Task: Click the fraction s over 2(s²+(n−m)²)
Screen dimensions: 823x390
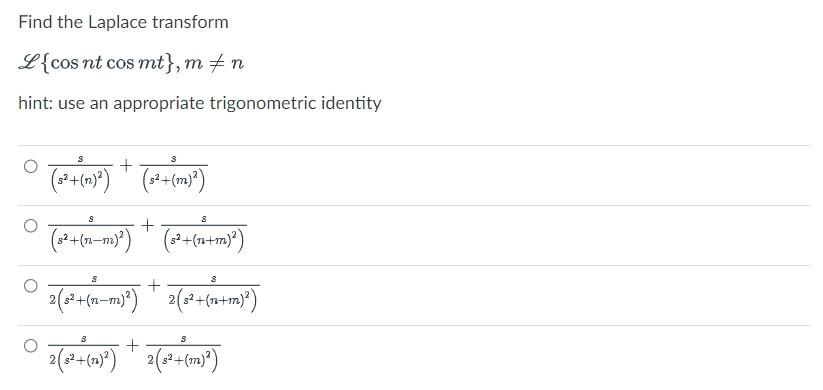Action: [94, 293]
